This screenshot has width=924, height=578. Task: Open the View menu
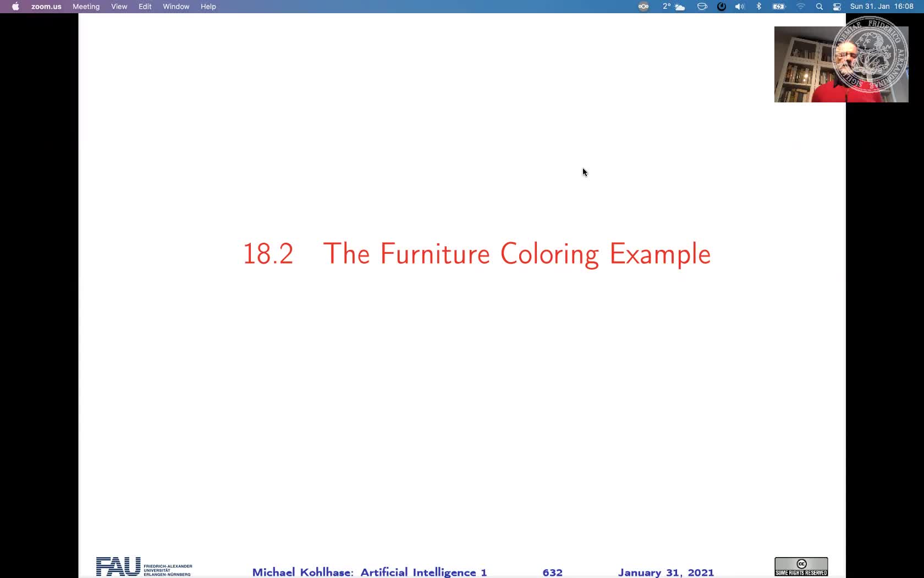pyautogui.click(x=119, y=7)
